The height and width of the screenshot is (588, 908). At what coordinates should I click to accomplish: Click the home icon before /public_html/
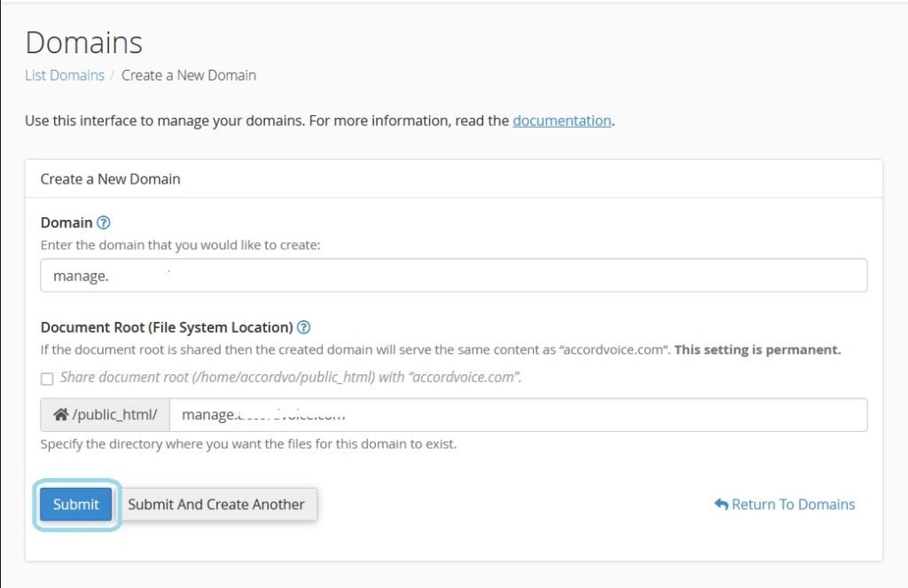(61, 414)
